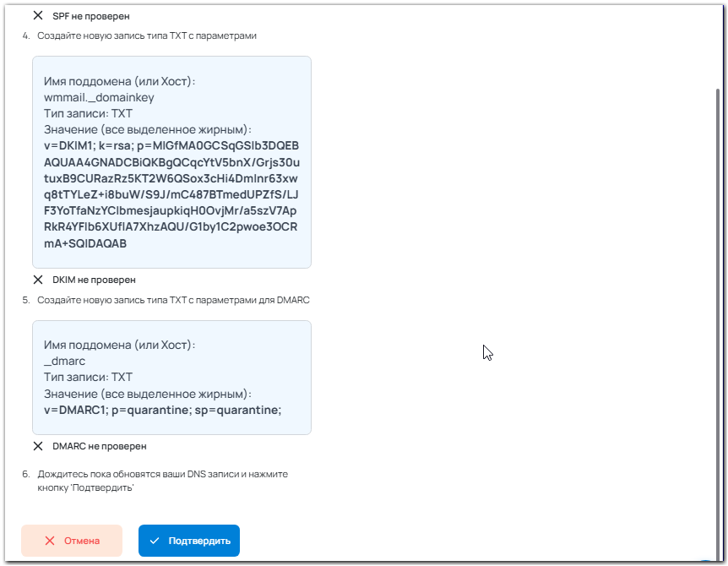Select the _dmarc host name text

64,361
